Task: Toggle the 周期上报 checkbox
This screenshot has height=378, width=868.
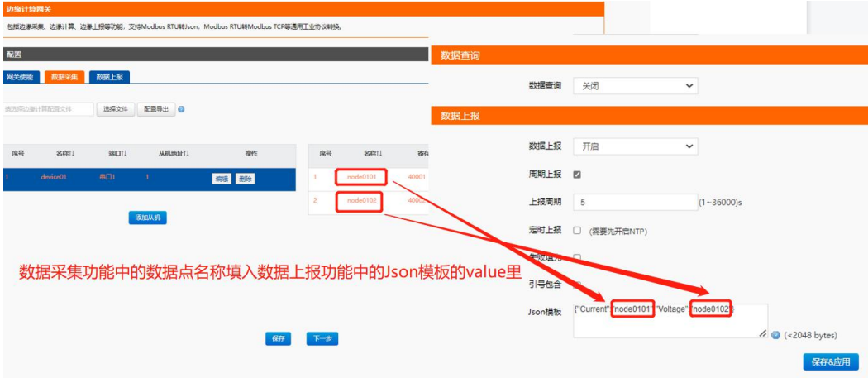Action: (577, 175)
